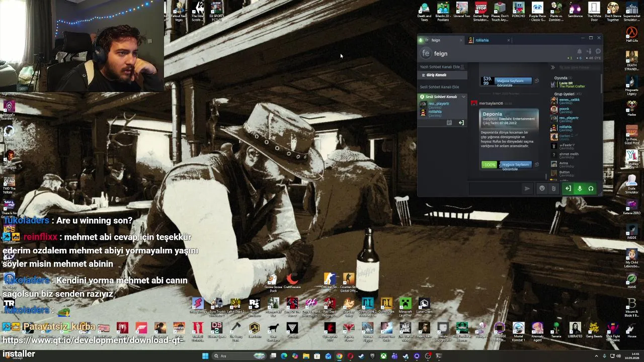The image size is (644, 362).
Task: Launch Stardew Valley shortcut
Action: (349, 307)
